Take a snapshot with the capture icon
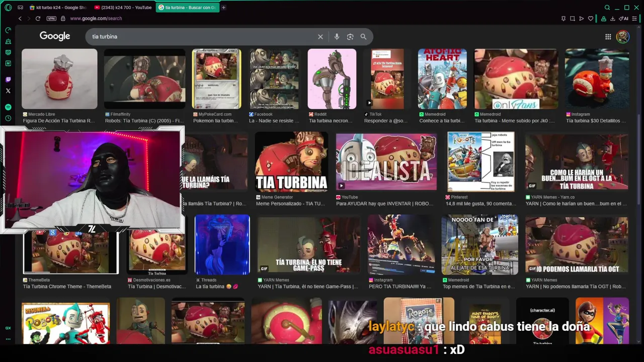 coord(573,19)
